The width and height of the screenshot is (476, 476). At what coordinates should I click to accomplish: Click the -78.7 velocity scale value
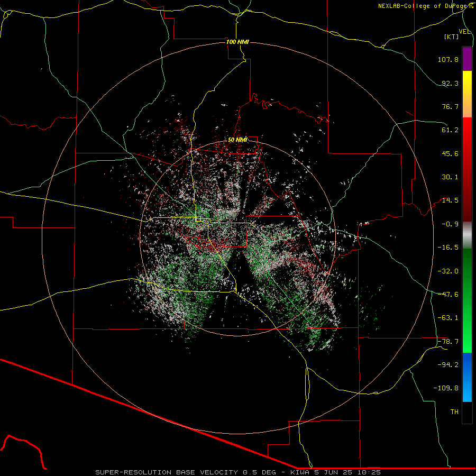[448, 342]
